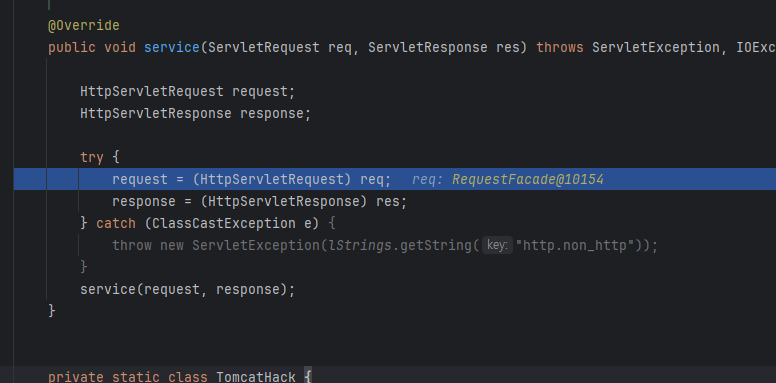Click ServletException in the throws clause

(656, 48)
